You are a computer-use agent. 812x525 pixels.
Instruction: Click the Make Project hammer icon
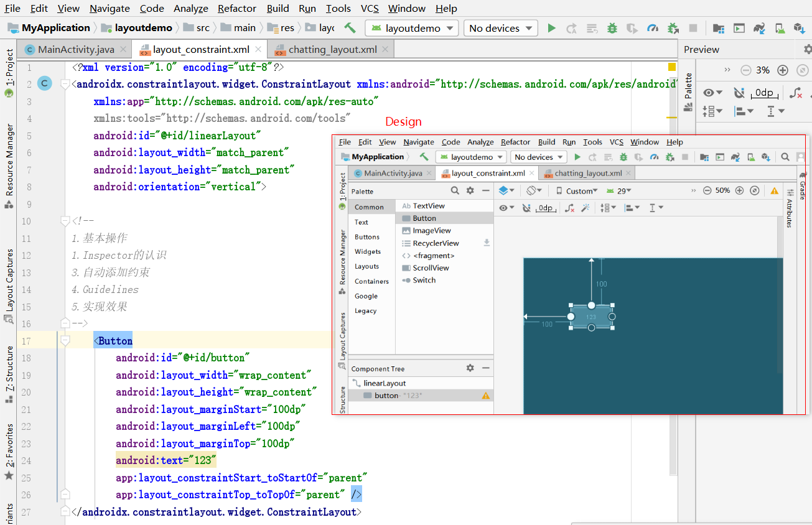pos(350,28)
